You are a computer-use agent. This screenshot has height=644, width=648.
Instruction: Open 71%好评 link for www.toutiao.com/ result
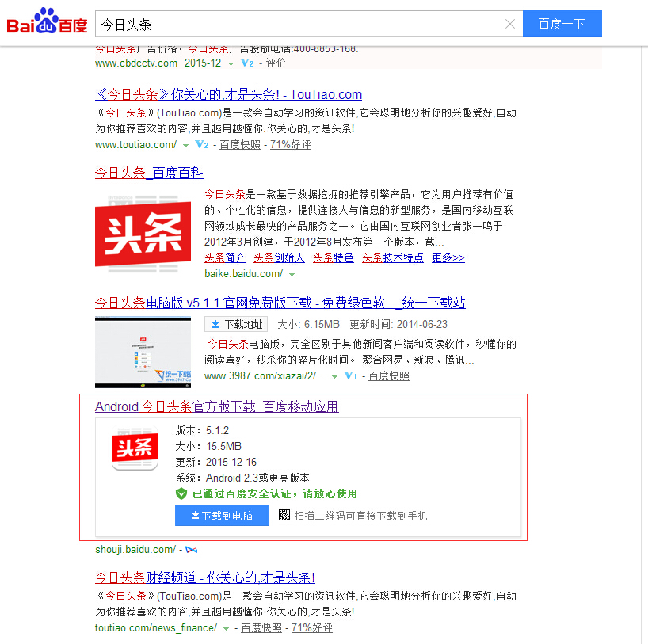point(291,145)
